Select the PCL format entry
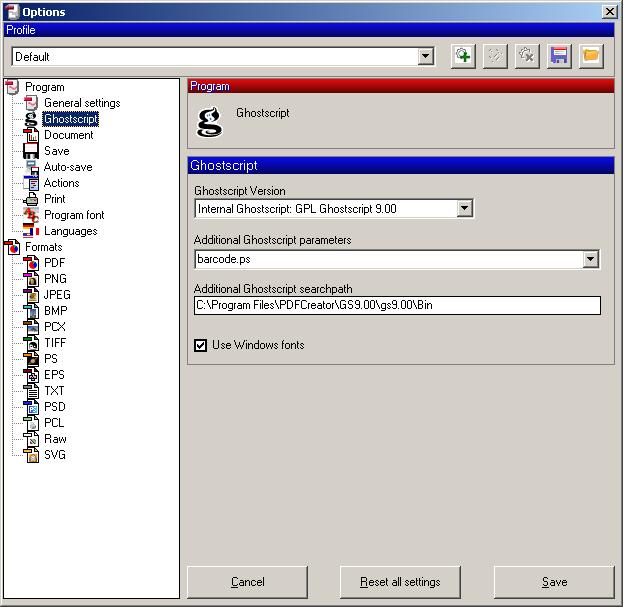 tap(54, 423)
